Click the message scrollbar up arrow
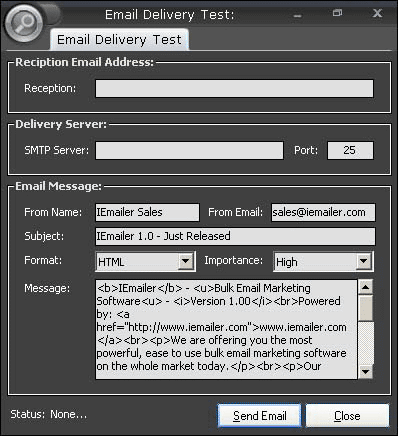Screen dimensions: 398x436 [x=366, y=287]
